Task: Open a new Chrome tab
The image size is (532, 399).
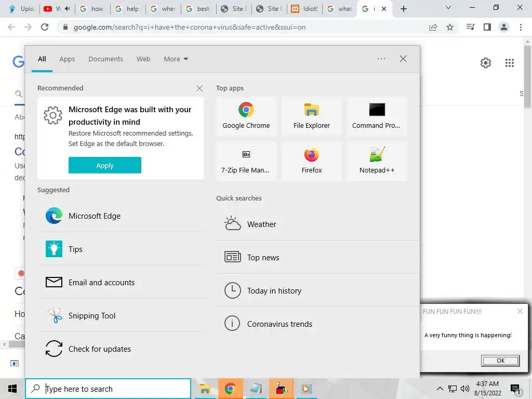Action: (403, 9)
